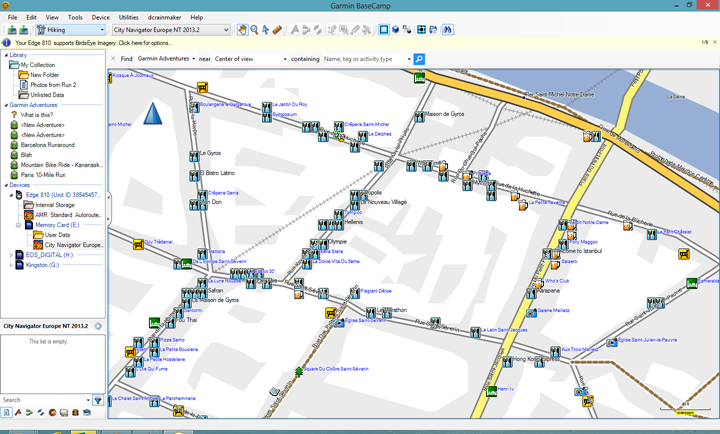Click the funnel filter icon
Image resolution: width=720 pixels, height=434 pixels.
coord(98,400)
